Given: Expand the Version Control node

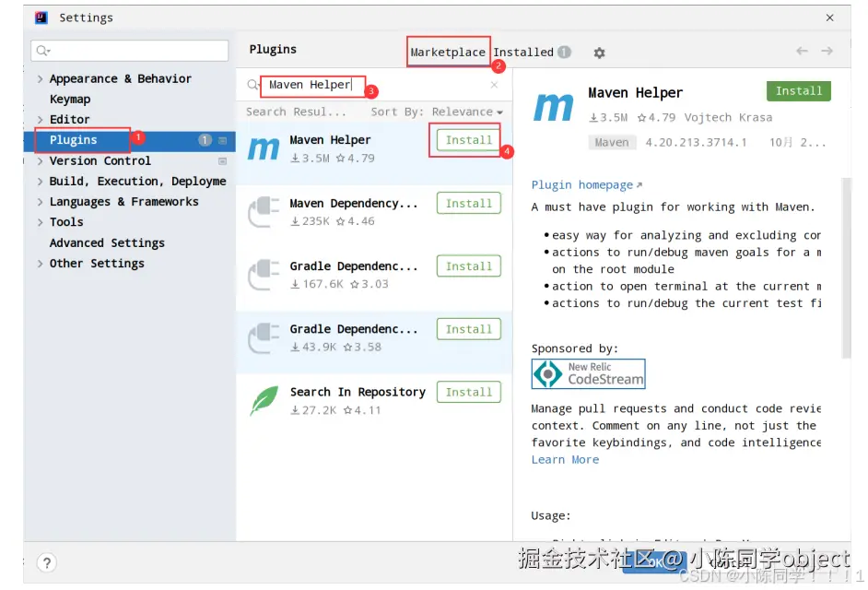Looking at the screenshot, I should tap(40, 161).
